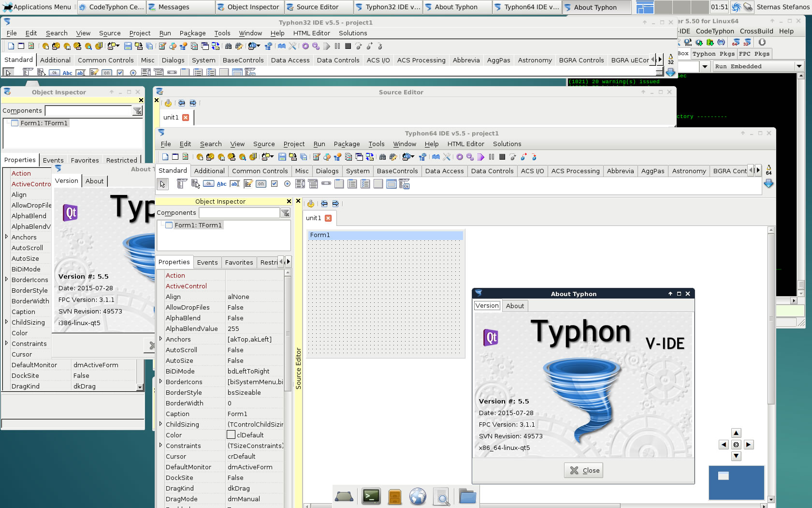
Task: Click Save icon in Typhon32 toolbar
Action: [128, 46]
